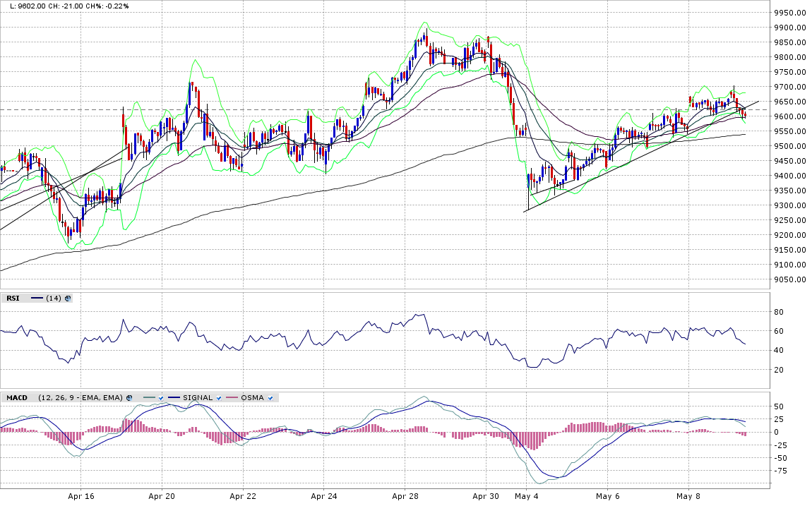Click the 80 level on RSI scale
Image resolution: width=812 pixels, height=506 pixels.
(778, 312)
